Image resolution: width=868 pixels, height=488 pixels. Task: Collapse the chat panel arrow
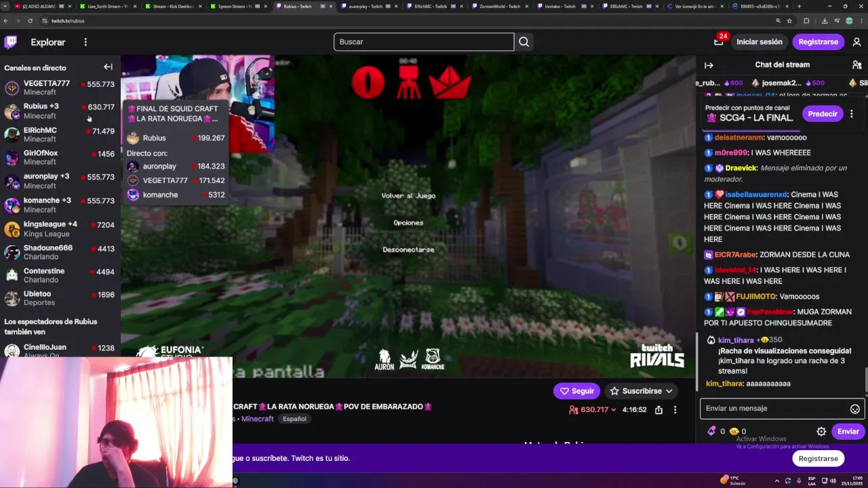pos(709,65)
